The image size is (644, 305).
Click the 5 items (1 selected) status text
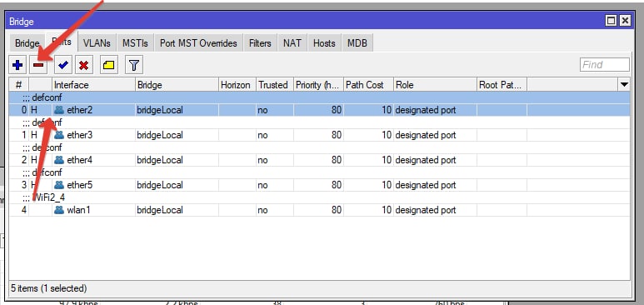point(49,288)
